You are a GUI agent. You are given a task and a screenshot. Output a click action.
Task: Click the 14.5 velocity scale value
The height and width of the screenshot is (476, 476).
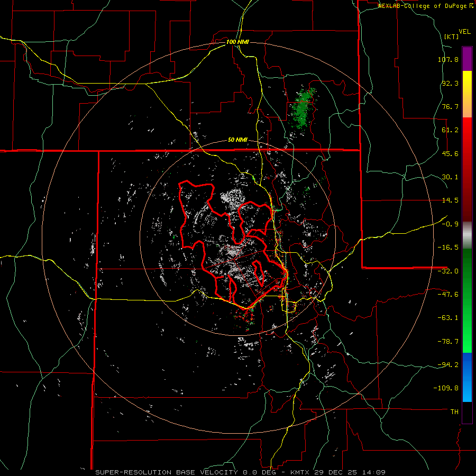(450, 200)
